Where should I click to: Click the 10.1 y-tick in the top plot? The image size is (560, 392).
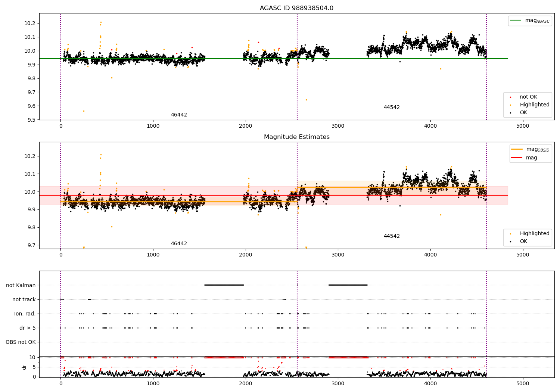(x=30, y=37)
